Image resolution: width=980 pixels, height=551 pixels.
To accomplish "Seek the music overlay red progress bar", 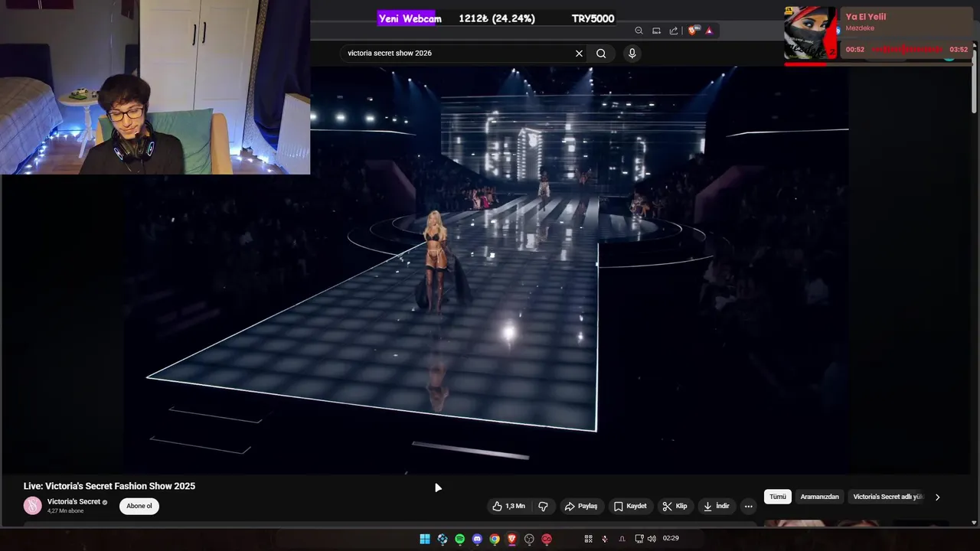I will pos(878,64).
